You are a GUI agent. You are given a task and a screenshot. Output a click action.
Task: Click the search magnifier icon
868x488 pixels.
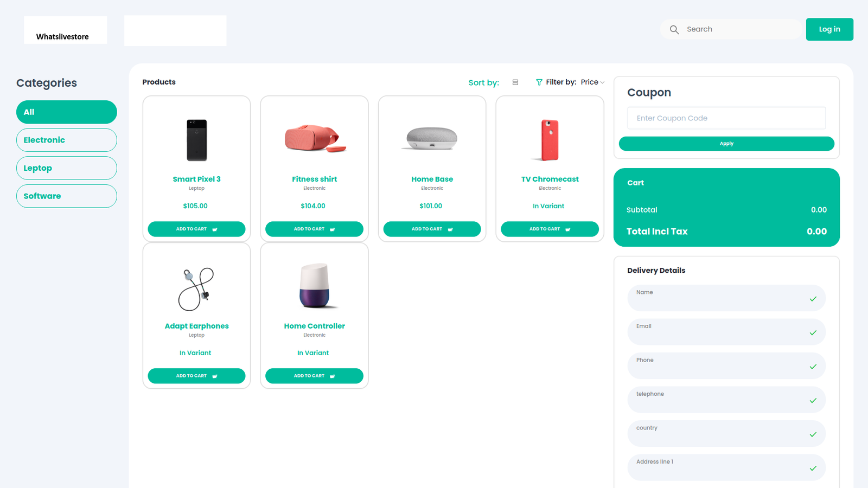pyautogui.click(x=674, y=30)
